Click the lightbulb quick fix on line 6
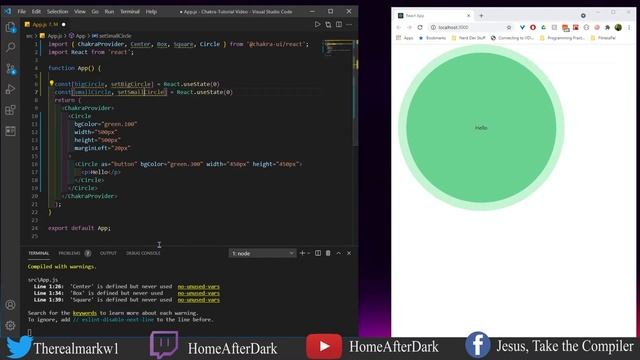The image size is (640, 360). 51,83
